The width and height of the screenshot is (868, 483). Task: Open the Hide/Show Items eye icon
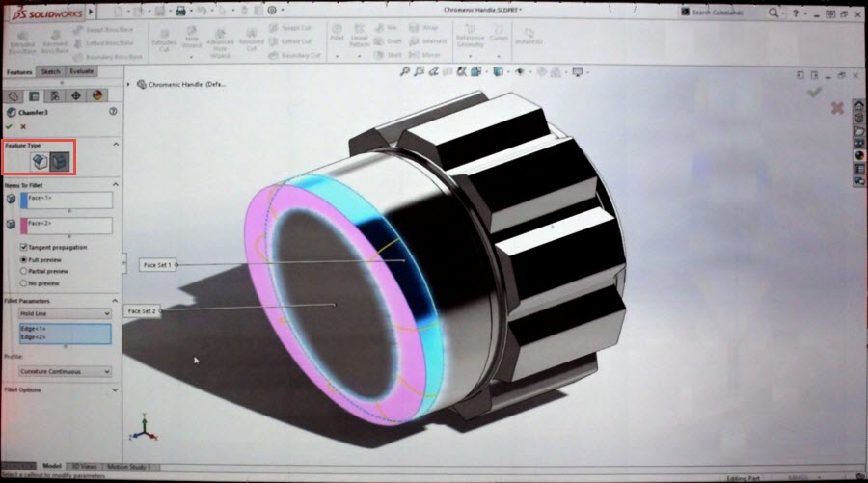pyautogui.click(x=519, y=71)
